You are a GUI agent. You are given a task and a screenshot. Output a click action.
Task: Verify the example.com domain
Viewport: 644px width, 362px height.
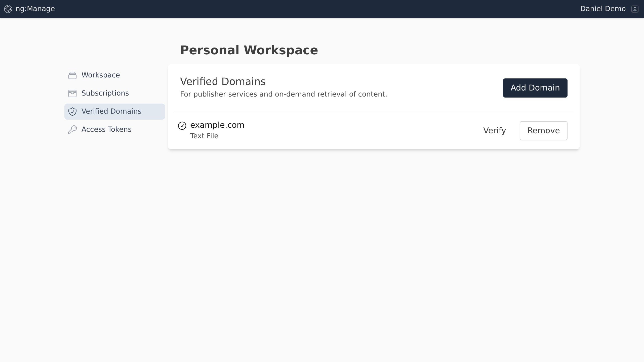494,130
